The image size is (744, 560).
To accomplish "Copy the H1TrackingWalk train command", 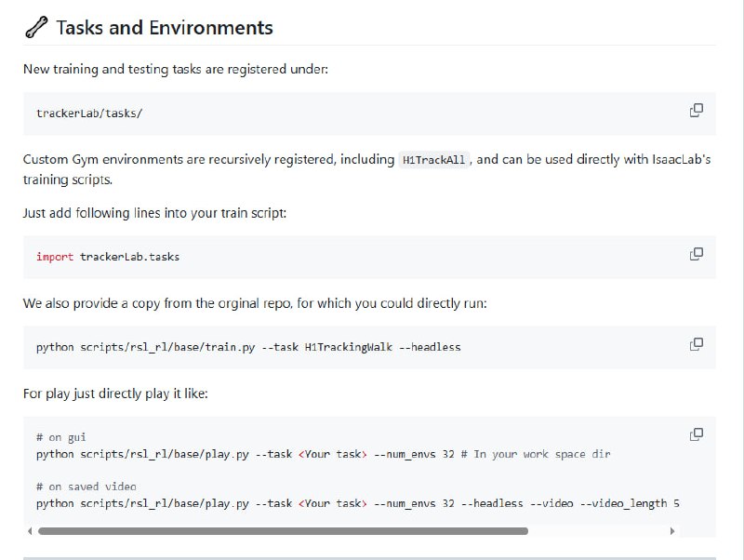I will [696, 344].
